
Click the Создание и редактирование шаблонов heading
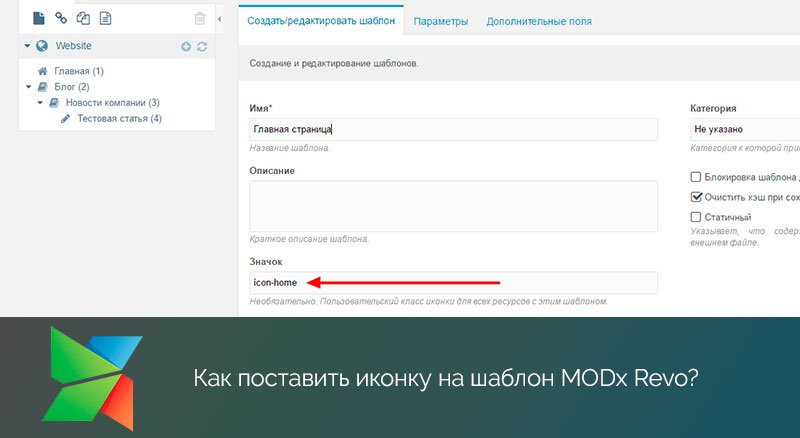pyautogui.click(x=334, y=64)
